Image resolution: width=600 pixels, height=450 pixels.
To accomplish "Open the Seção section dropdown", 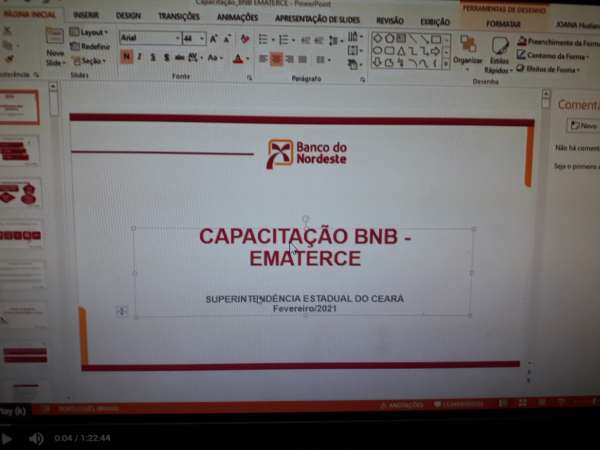I will [x=88, y=61].
